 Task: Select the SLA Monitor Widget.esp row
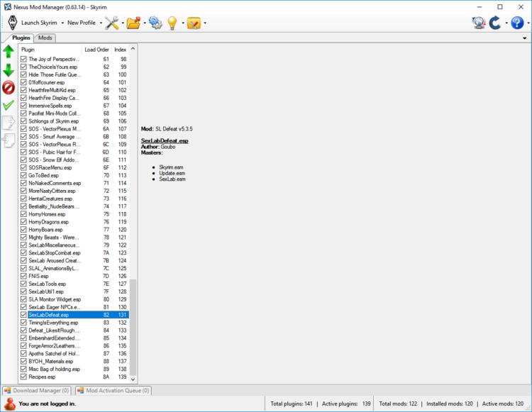click(x=74, y=299)
